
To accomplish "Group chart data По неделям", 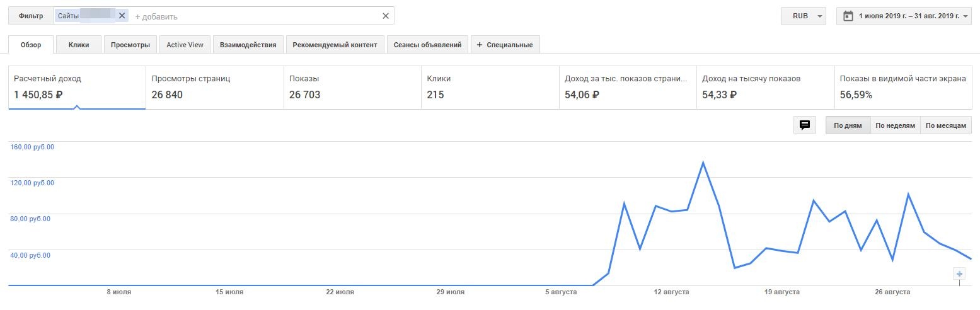I will pos(895,125).
